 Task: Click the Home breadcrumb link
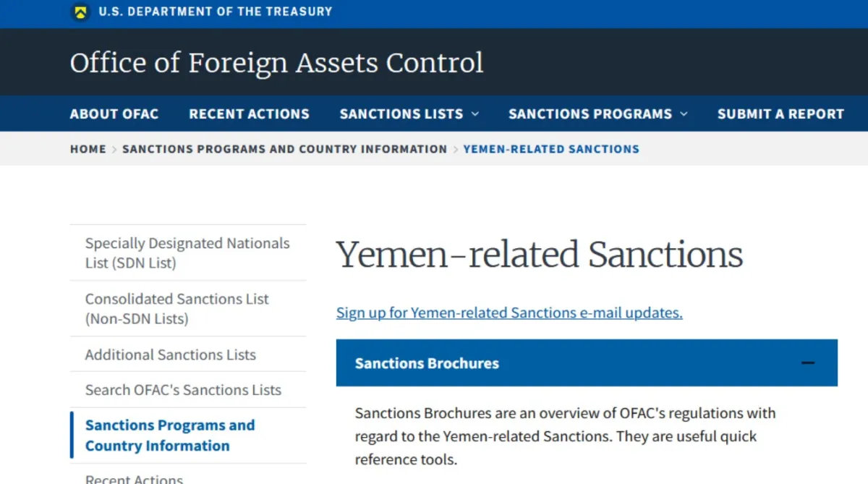(88, 149)
